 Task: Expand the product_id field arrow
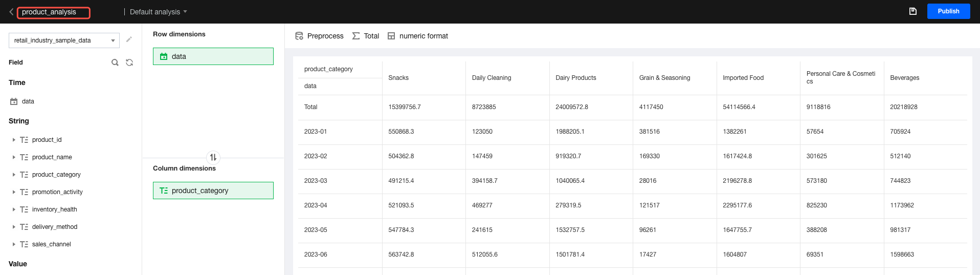(x=14, y=140)
